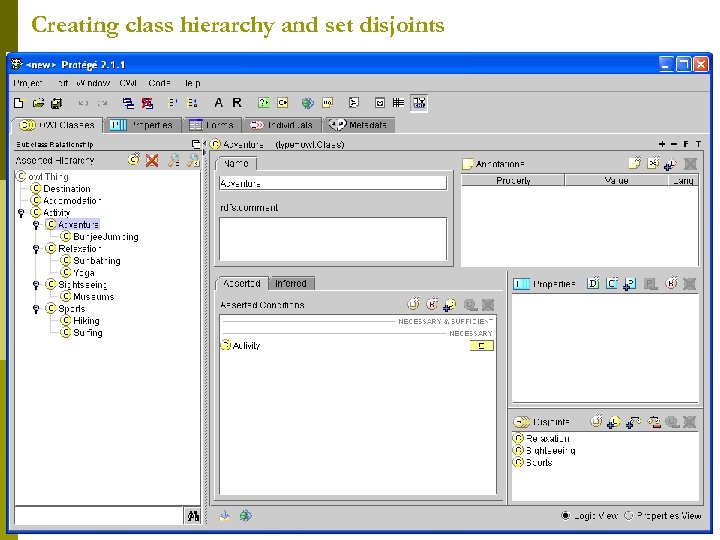
Task: Click the delete annotation icon in Annotations panel
Action: point(690,163)
